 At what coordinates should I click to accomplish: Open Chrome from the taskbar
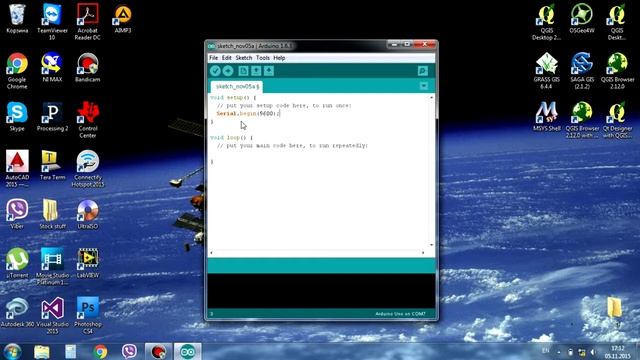pos(100,351)
